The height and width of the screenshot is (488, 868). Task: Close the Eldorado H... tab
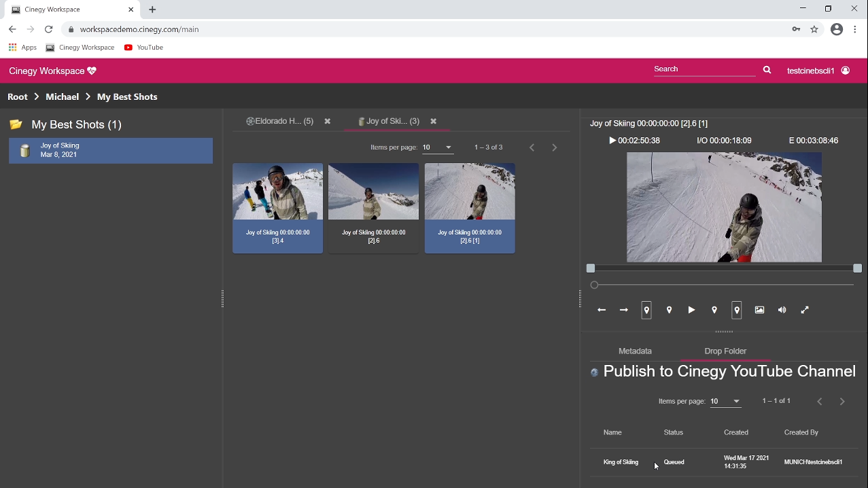click(x=328, y=122)
